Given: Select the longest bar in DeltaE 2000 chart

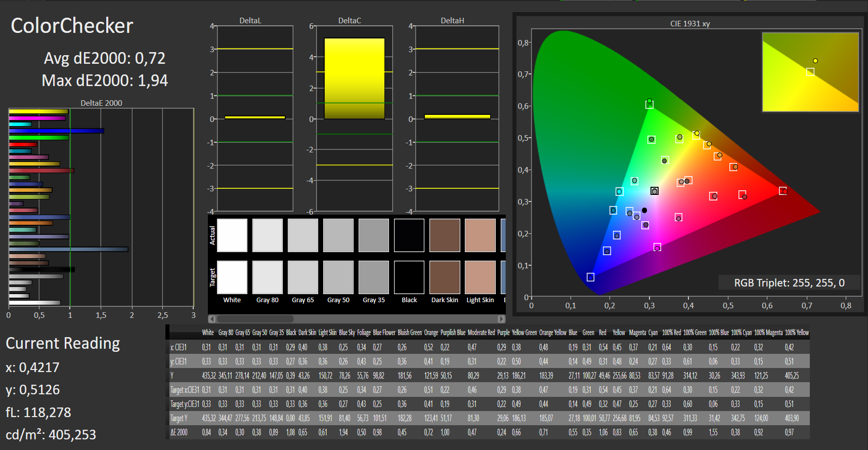Looking at the screenshot, I should [x=68, y=249].
